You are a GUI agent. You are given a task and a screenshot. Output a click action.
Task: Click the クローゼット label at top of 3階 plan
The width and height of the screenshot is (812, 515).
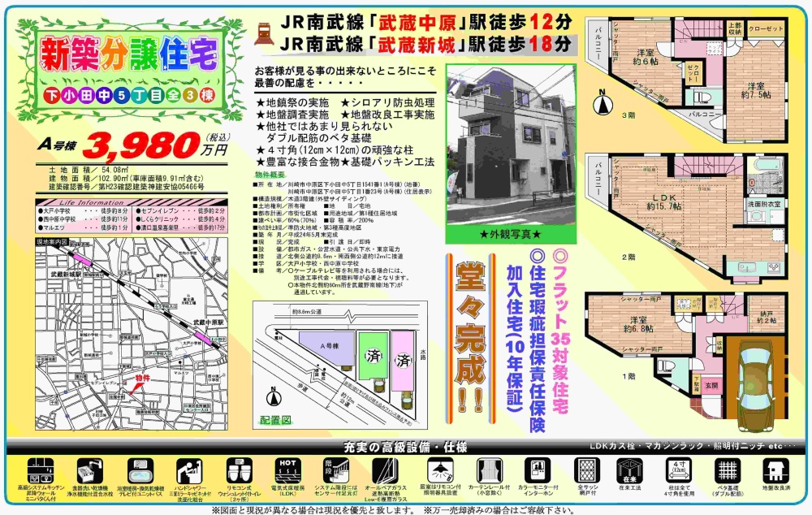point(766,29)
